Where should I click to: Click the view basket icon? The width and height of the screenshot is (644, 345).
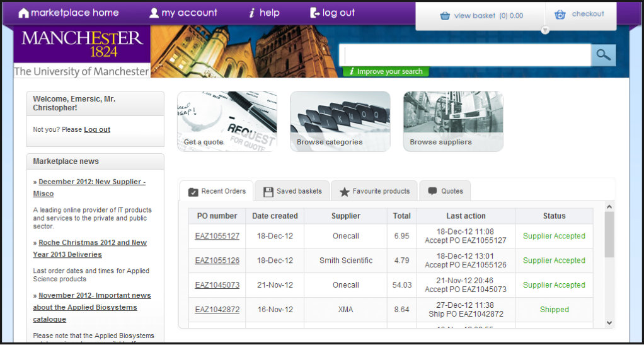(x=445, y=16)
